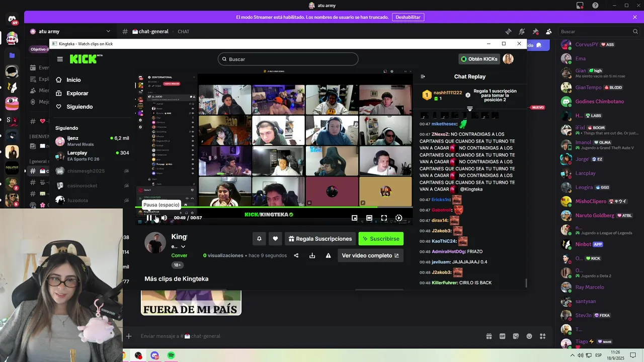Expand the atu army server dropdown
Screen dimensions: 644x362
point(108,32)
